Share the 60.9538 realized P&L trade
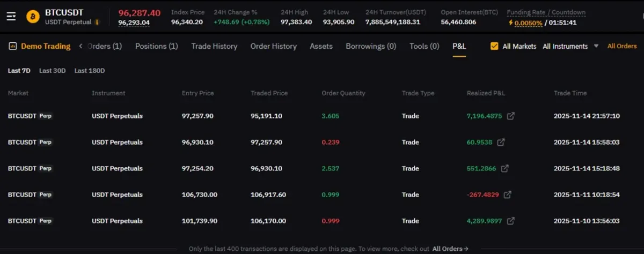Screen dimensions: 644x254 (x=501, y=142)
